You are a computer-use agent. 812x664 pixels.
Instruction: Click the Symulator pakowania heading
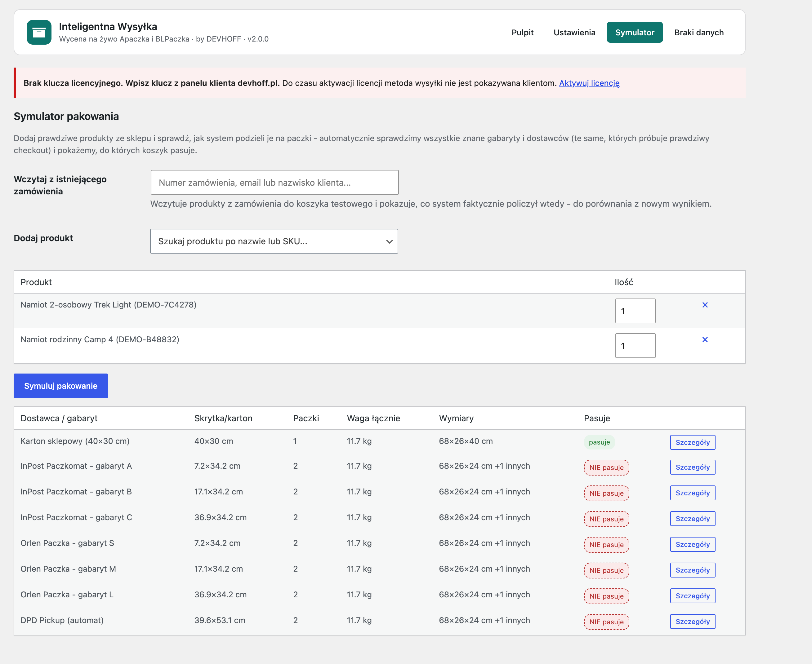tap(66, 116)
